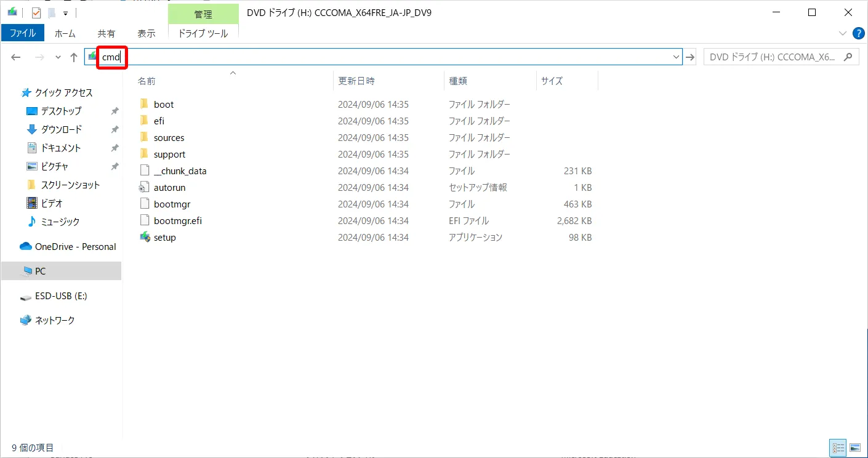This screenshot has width=868, height=458.
Task: Expand the address bar history dropdown
Action: point(676,57)
